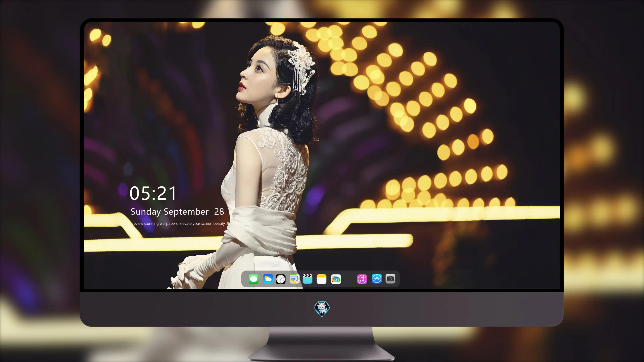Select the Sunday September 28 date text
Screen dimensions: 644x362
point(177,212)
